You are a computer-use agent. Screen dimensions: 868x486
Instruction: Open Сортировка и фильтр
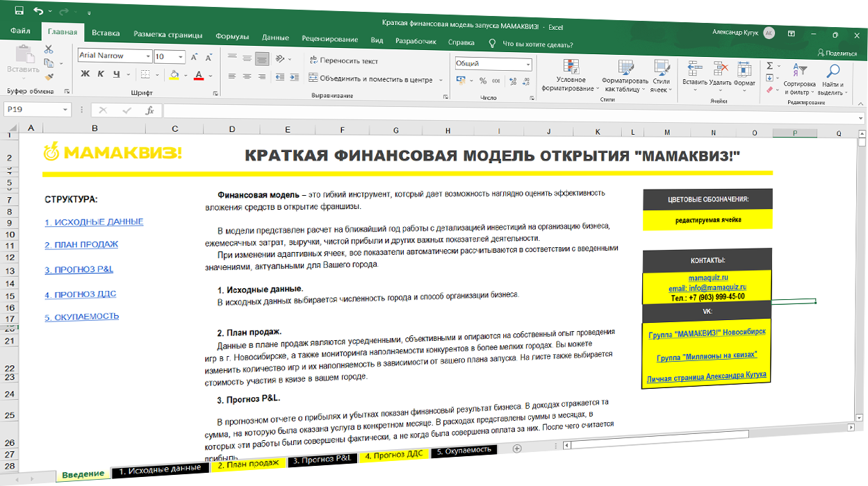[800, 78]
